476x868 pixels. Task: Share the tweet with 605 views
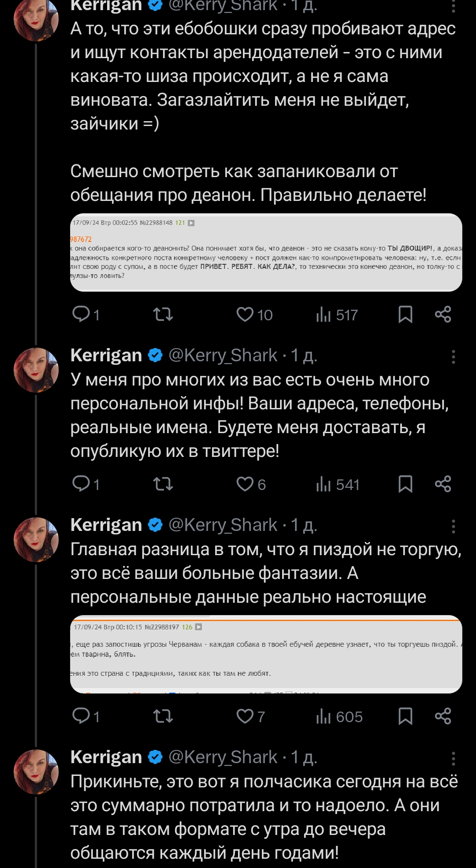tap(443, 716)
